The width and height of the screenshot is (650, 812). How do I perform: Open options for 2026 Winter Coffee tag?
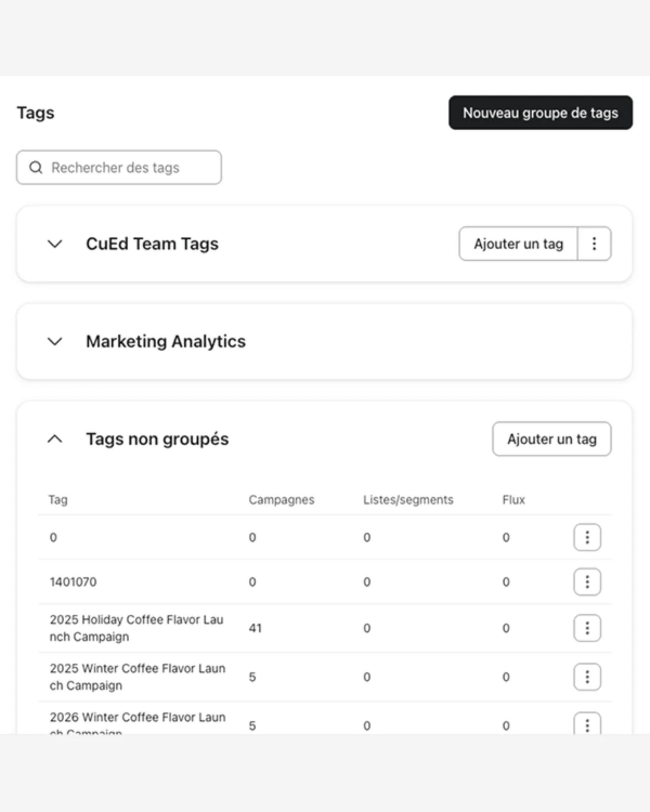(x=587, y=723)
